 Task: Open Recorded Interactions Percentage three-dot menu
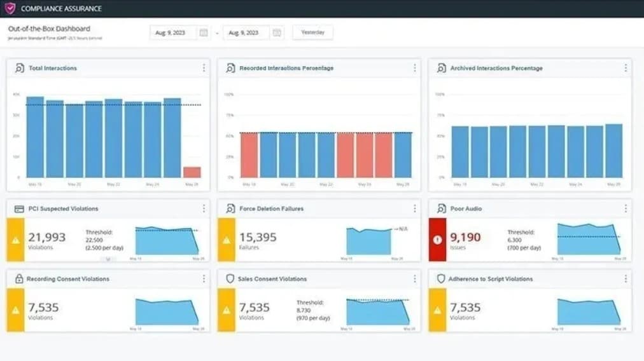pyautogui.click(x=415, y=68)
